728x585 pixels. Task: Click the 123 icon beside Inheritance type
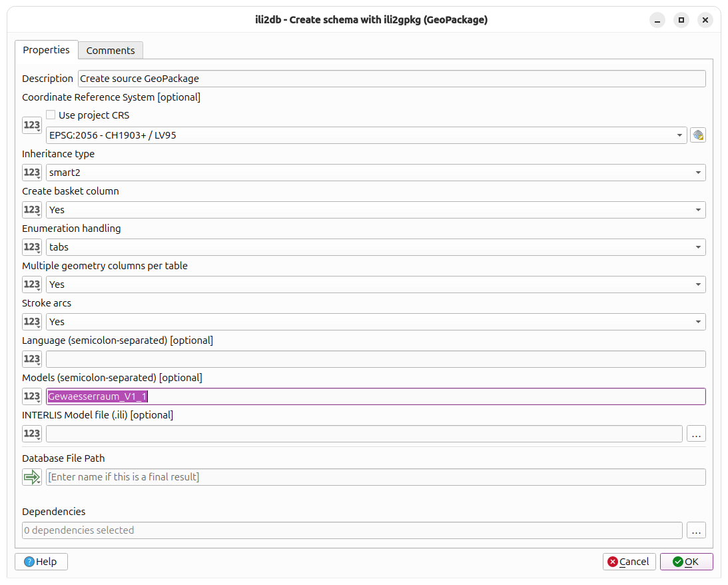31,173
